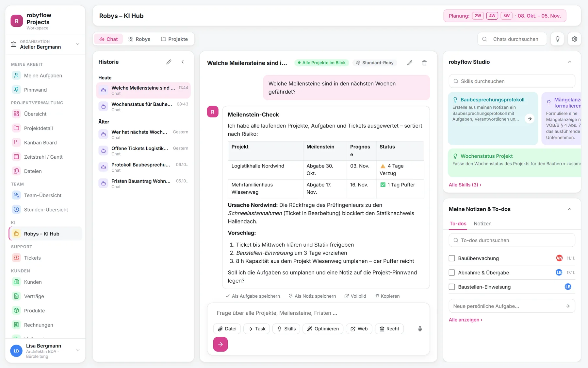Click the Chats durchsuchen search field
The image size is (588, 368).
pos(512,39)
